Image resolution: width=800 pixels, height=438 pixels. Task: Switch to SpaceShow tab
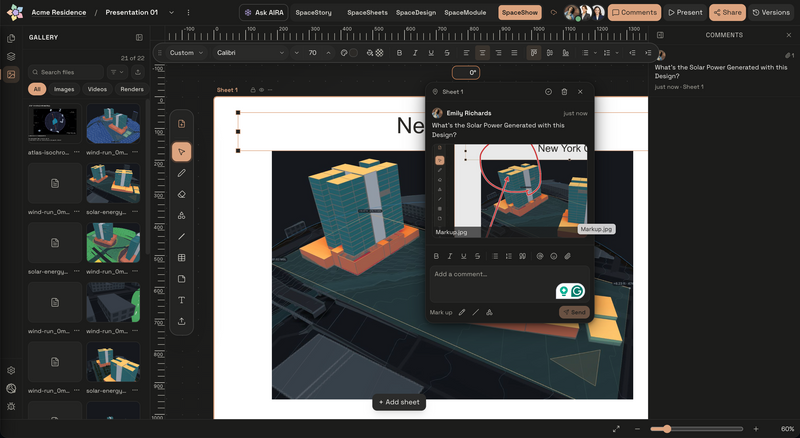click(x=520, y=12)
